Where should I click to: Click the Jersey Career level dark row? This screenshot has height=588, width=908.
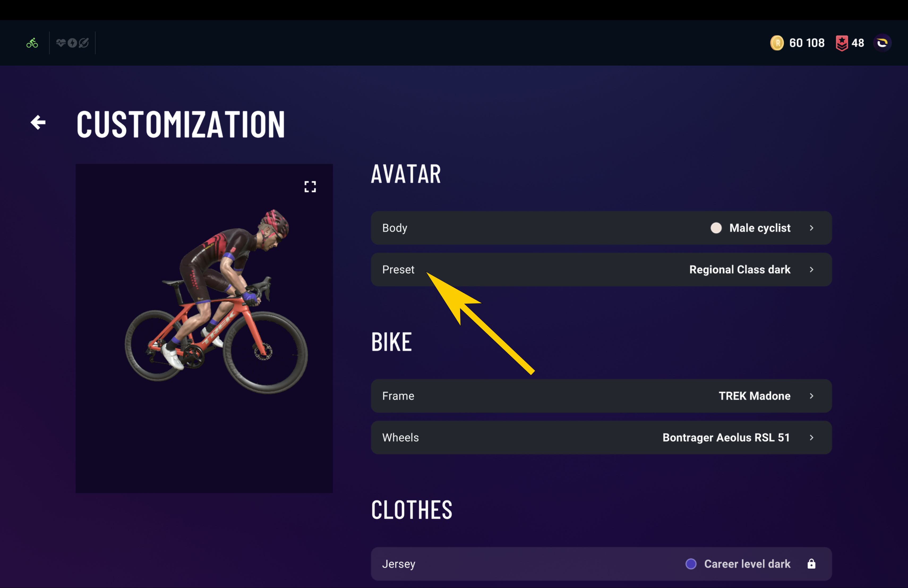point(601,564)
